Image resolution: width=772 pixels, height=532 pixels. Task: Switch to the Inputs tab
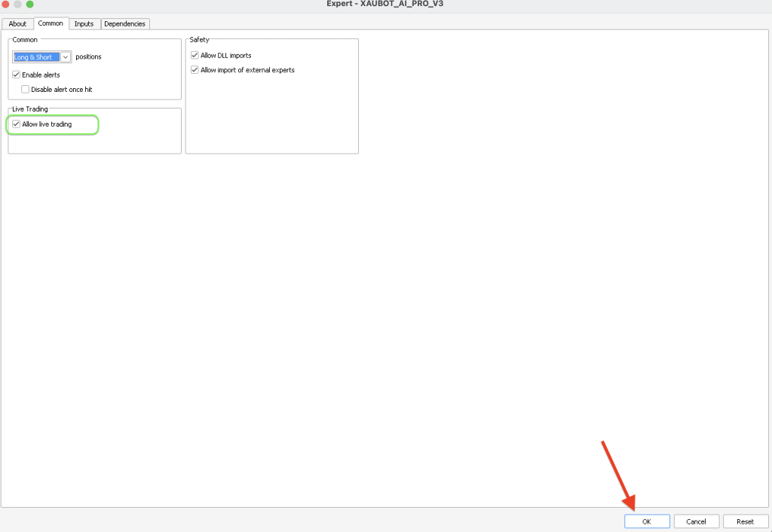coord(84,23)
